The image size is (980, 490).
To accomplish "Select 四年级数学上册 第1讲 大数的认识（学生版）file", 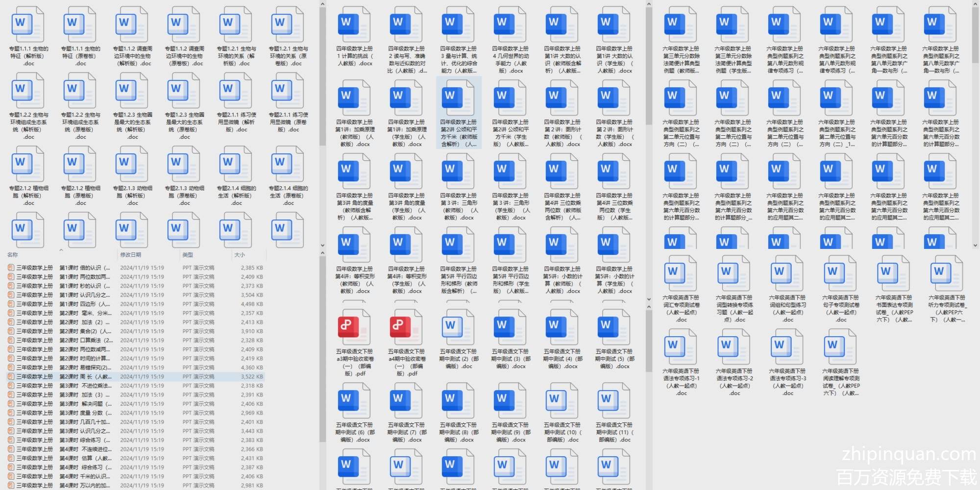I will [x=614, y=40].
